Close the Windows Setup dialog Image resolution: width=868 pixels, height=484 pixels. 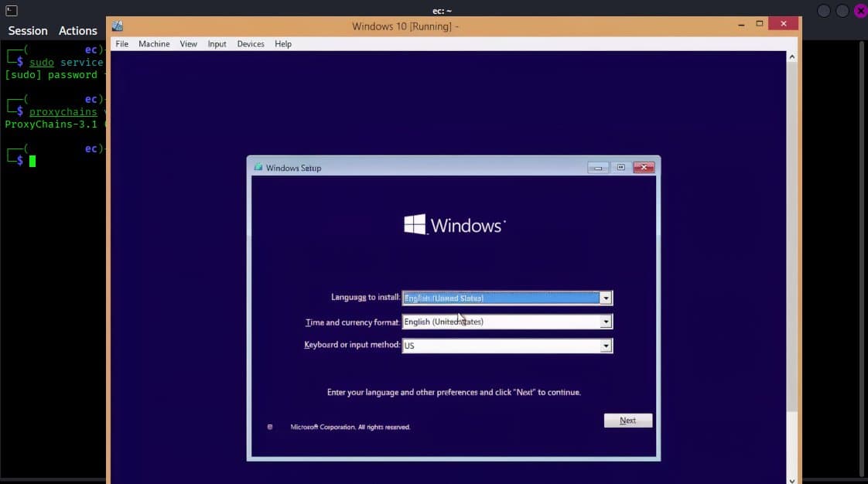pos(644,168)
